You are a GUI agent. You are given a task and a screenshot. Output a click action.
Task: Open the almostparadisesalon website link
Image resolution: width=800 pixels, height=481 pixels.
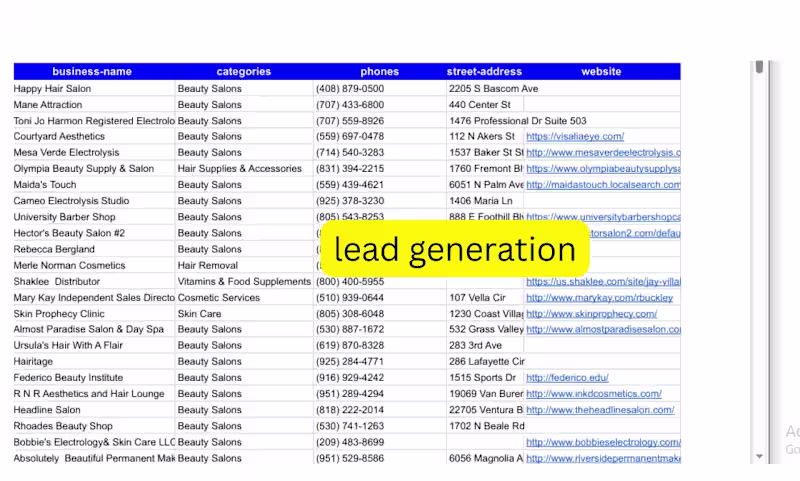[x=603, y=330]
